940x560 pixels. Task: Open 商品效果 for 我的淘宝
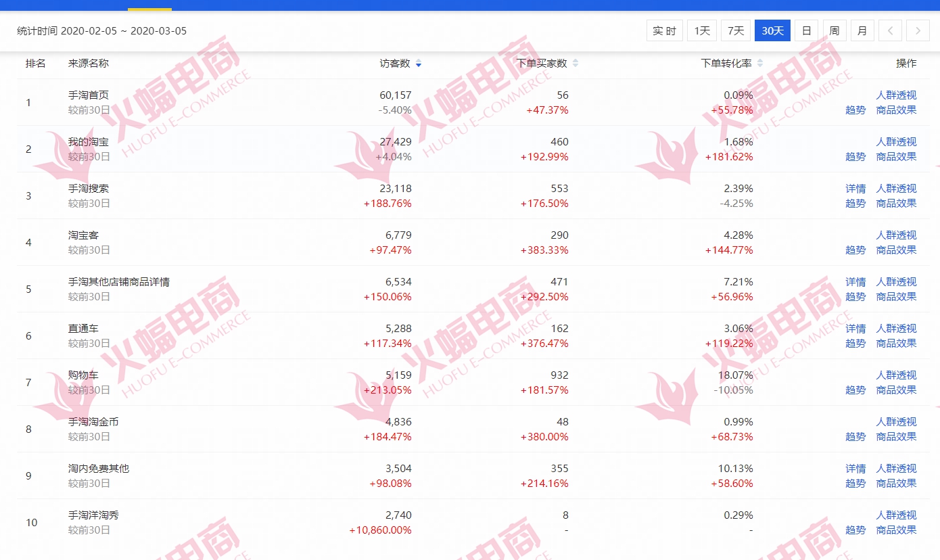pyautogui.click(x=896, y=157)
